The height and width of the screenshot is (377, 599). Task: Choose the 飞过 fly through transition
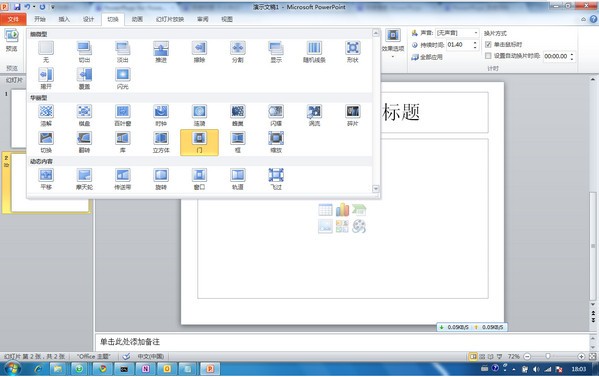pos(276,179)
